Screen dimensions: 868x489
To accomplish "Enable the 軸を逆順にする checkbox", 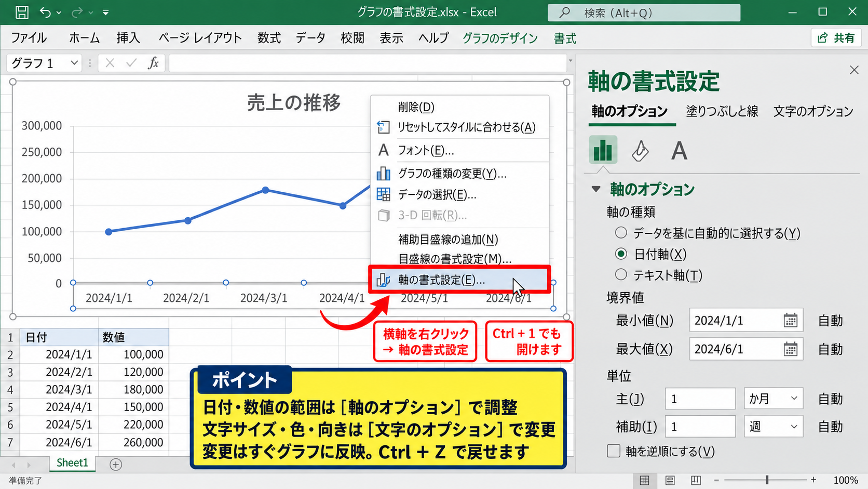I will coord(614,451).
